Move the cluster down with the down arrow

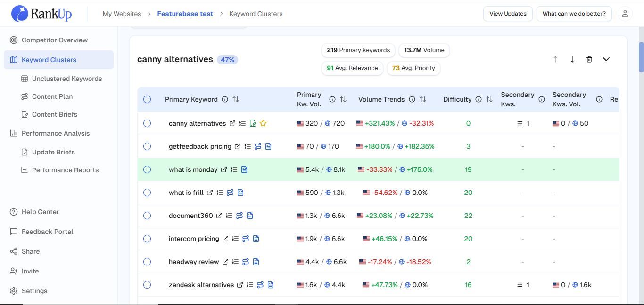[x=572, y=59]
